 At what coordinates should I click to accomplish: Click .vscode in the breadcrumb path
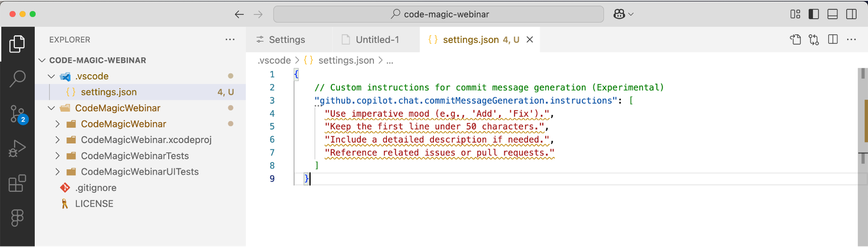pyautogui.click(x=274, y=61)
